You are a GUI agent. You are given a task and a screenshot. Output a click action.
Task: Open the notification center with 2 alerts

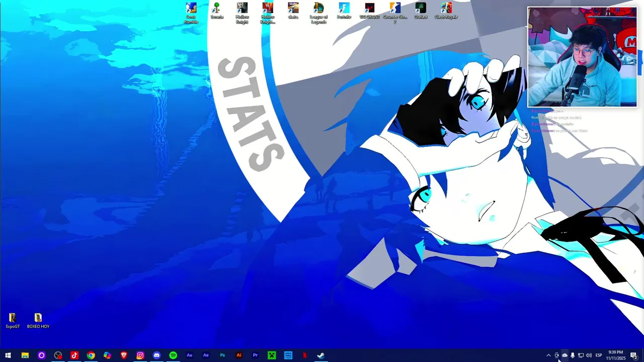pyautogui.click(x=634, y=355)
